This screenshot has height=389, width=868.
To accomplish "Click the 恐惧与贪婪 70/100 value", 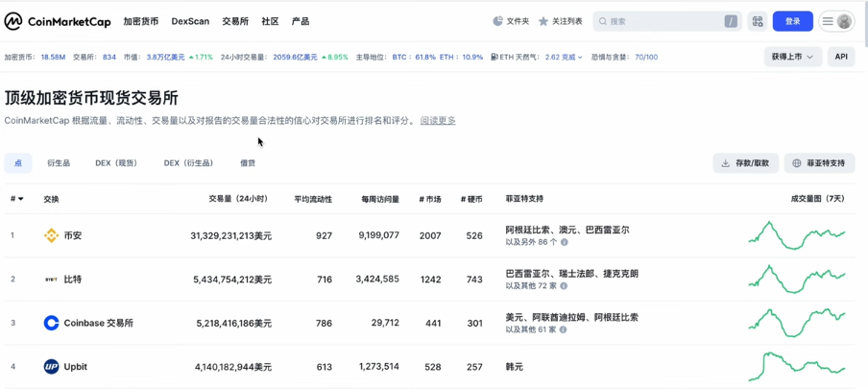I will [646, 57].
